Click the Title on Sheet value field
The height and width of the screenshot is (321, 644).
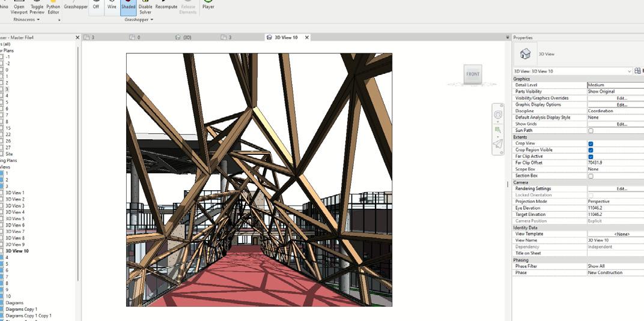click(616, 253)
